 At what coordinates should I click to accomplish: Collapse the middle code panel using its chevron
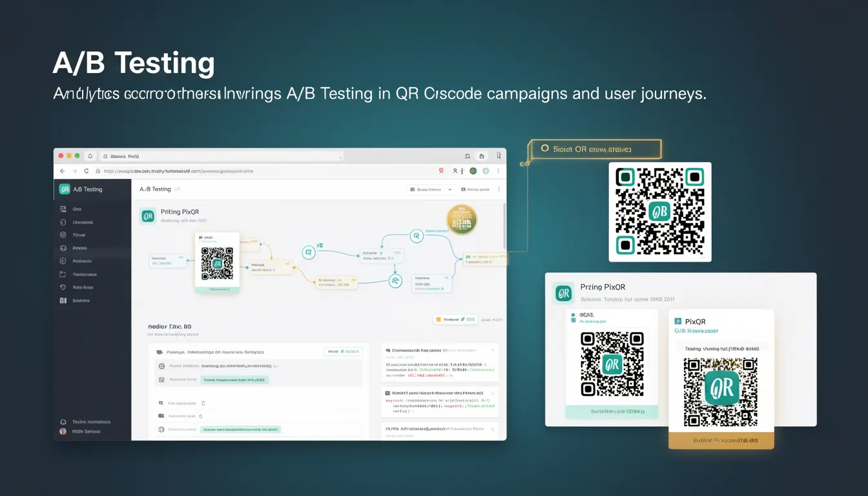click(493, 393)
